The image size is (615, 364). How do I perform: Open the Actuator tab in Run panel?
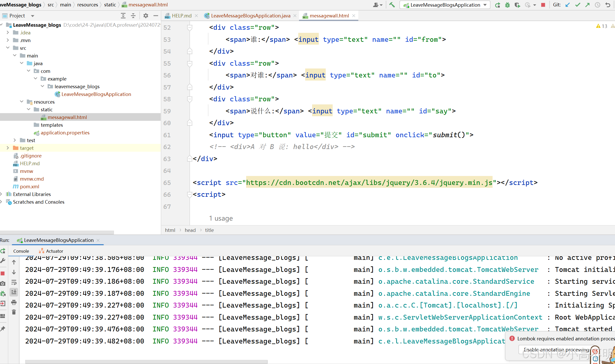click(51, 251)
